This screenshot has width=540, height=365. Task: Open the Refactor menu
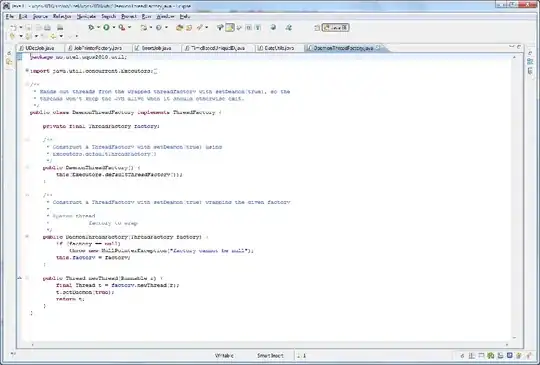coord(62,17)
